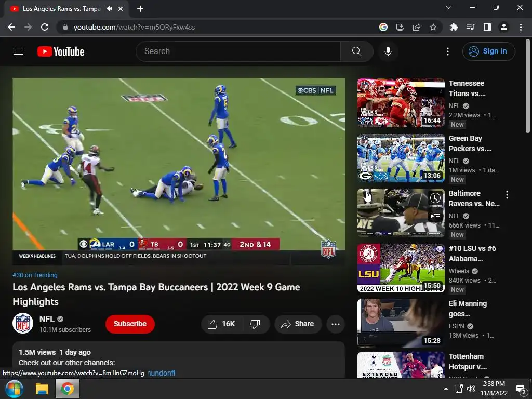Go to YouTube home via logo
Image resolution: width=532 pixels, height=399 pixels.
[61, 51]
